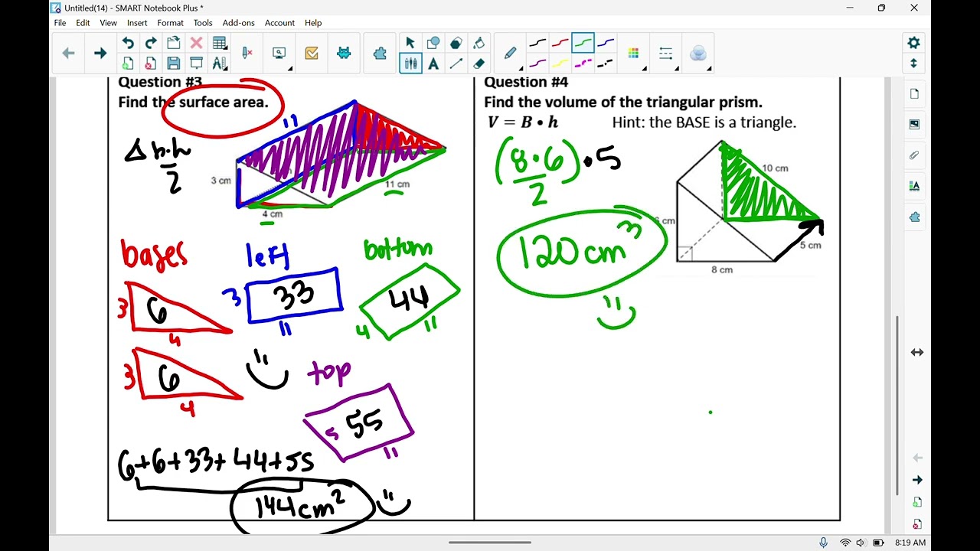Open the Add-ons menu
The image size is (980, 551).
pyautogui.click(x=238, y=23)
